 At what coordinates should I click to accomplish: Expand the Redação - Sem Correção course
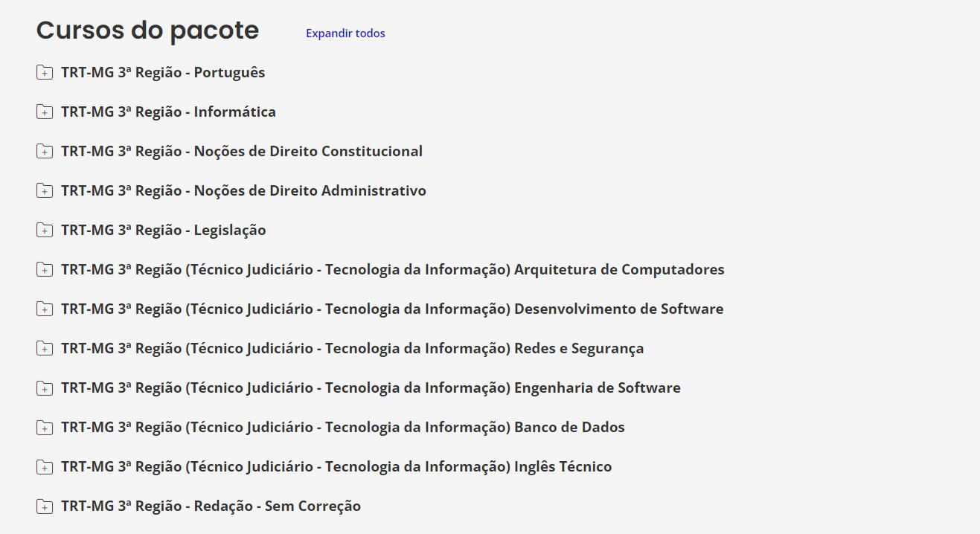211,506
